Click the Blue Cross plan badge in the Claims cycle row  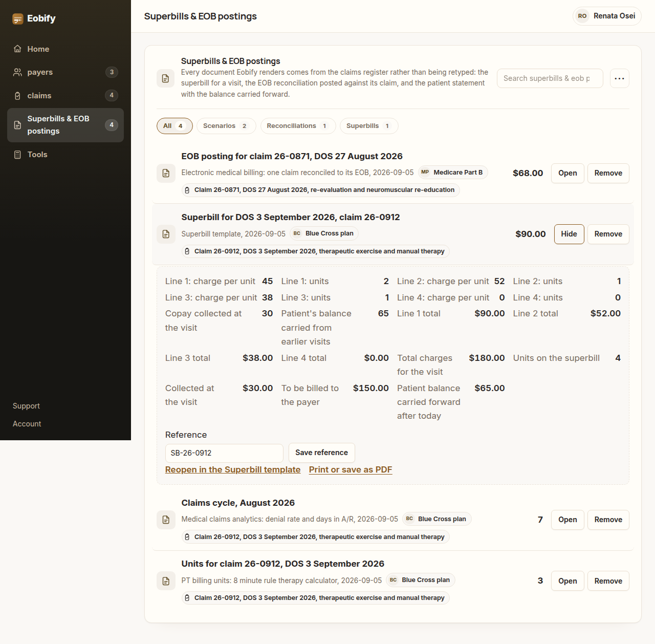click(x=436, y=519)
